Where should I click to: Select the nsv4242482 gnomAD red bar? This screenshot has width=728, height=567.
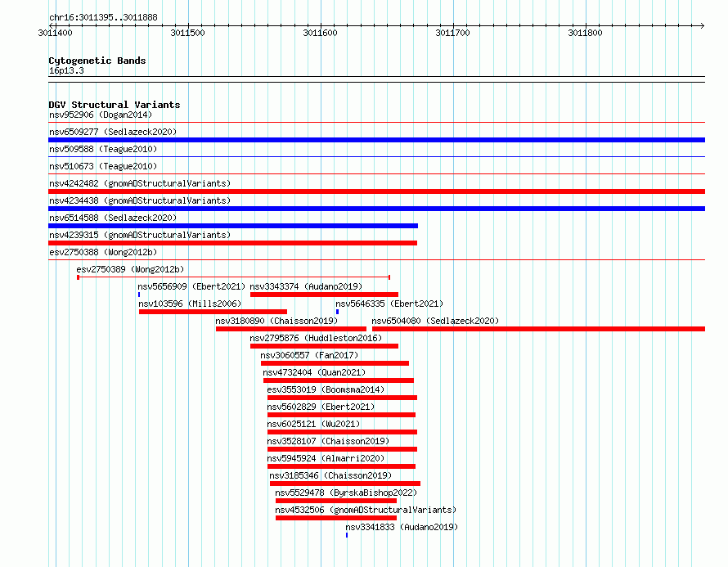point(376,191)
